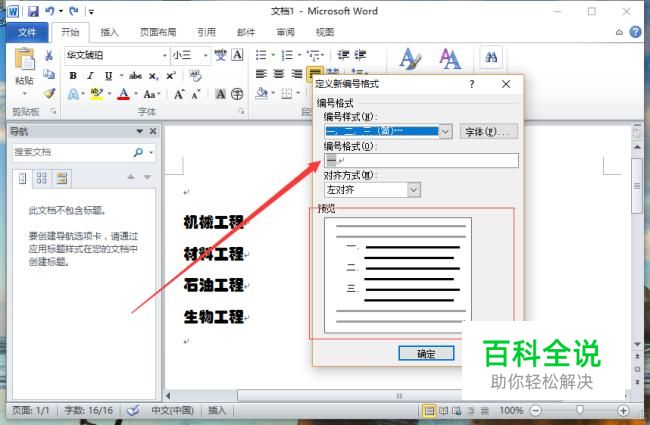Click the Align Left icon
Image resolution: width=650 pixels, height=425 pixels.
point(261,74)
